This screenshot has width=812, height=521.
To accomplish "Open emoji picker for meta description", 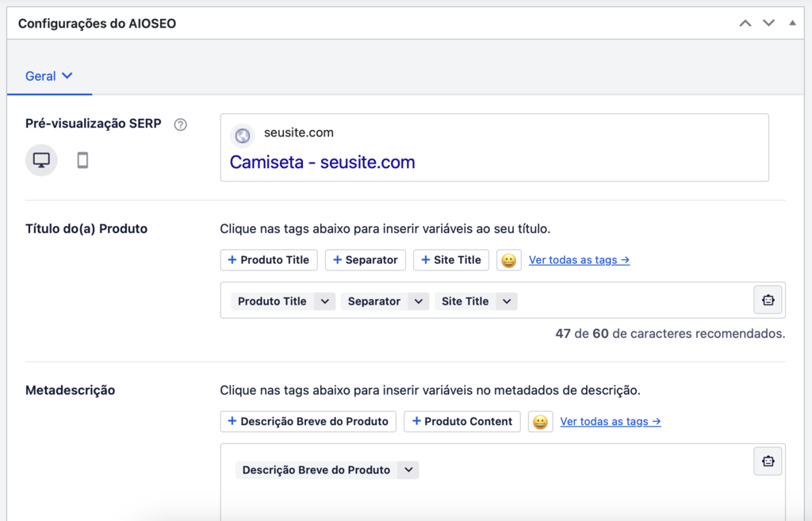I will tap(540, 421).
